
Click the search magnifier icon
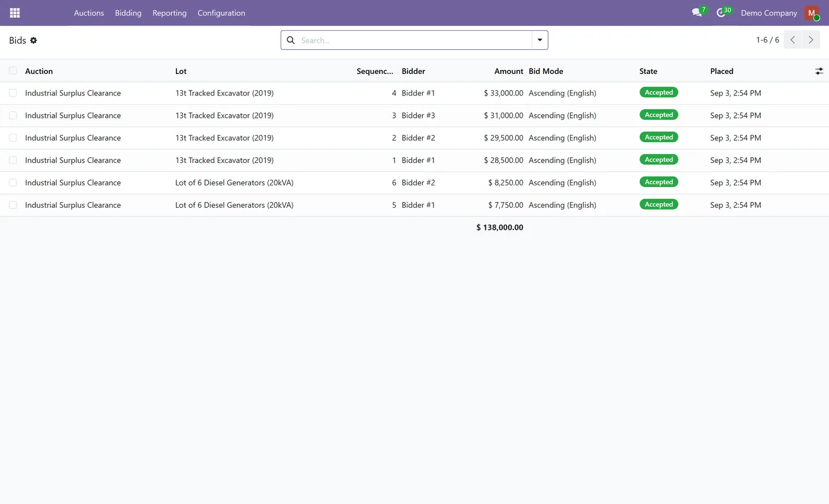tap(291, 40)
